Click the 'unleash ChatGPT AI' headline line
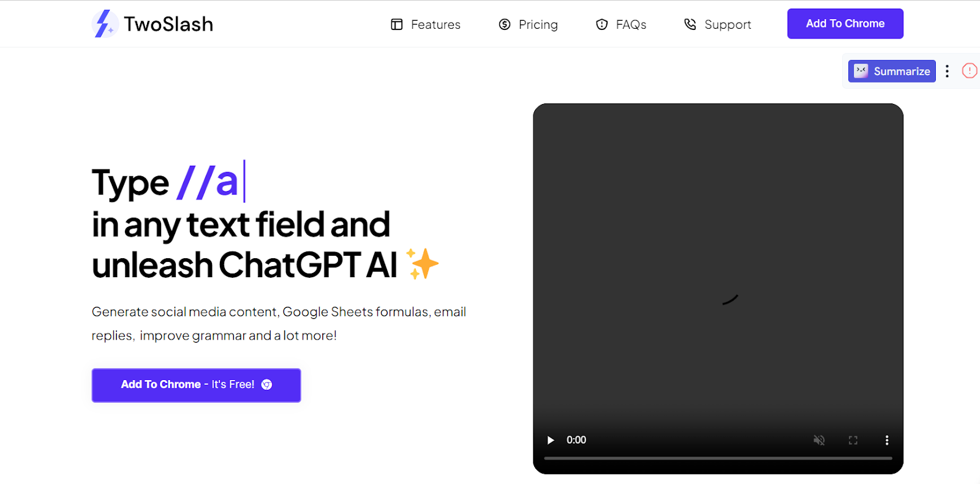 click(245, 265)
